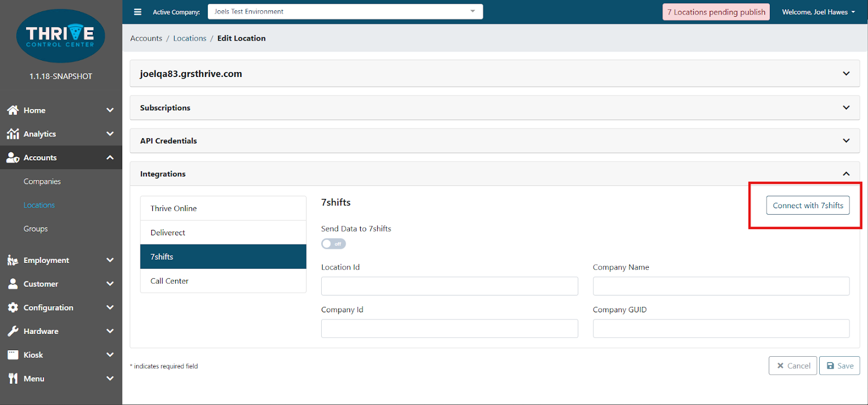Click the Connect with 7shifts button

(x=808, y=205)
